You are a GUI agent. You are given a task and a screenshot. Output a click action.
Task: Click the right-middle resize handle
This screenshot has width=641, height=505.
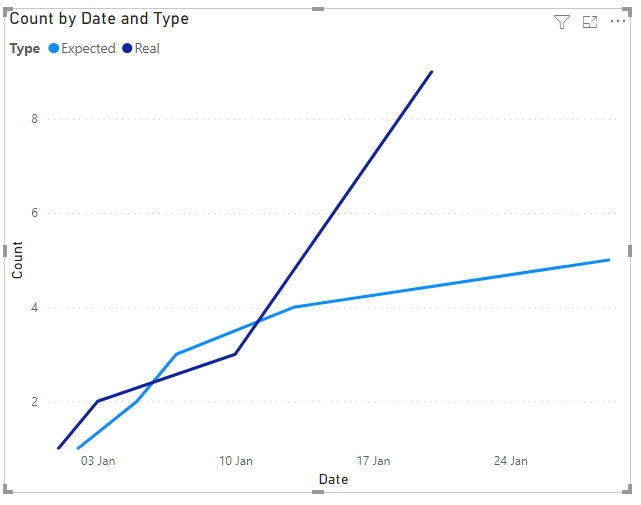point(630,251)
